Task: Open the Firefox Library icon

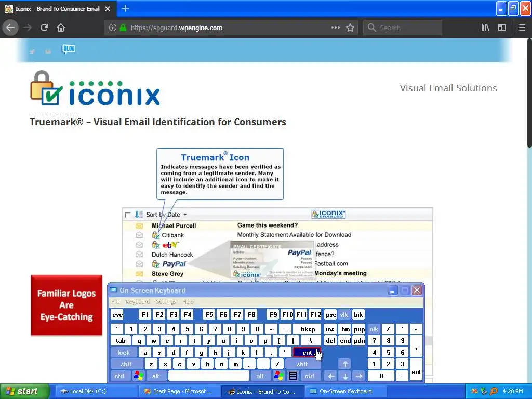Action: click(485, 28)
